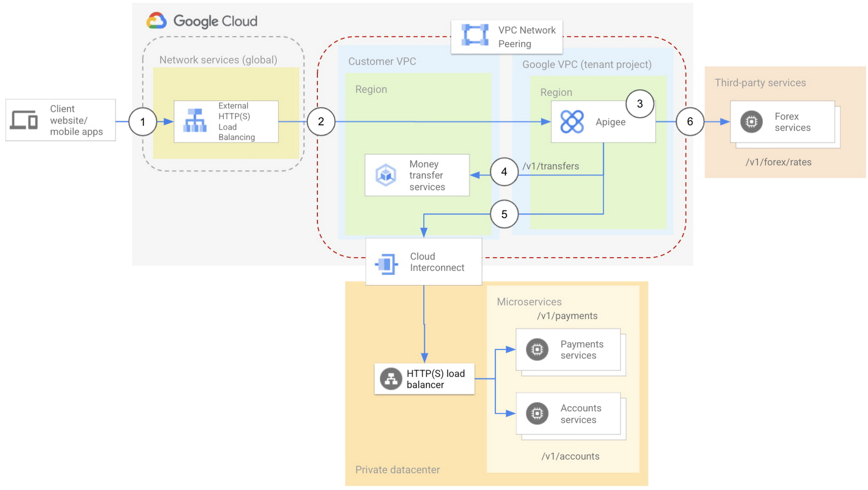Click step marker number 3 on Apigee

(x=639, y=104)
